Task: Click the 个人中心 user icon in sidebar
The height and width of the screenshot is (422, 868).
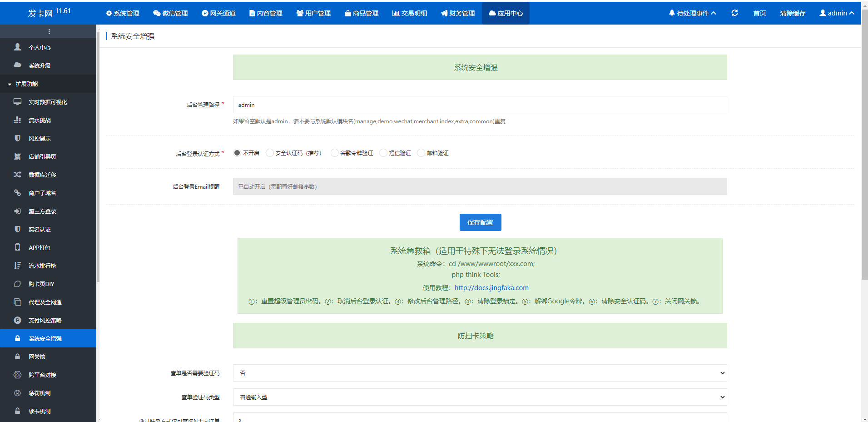Action: 17,47
